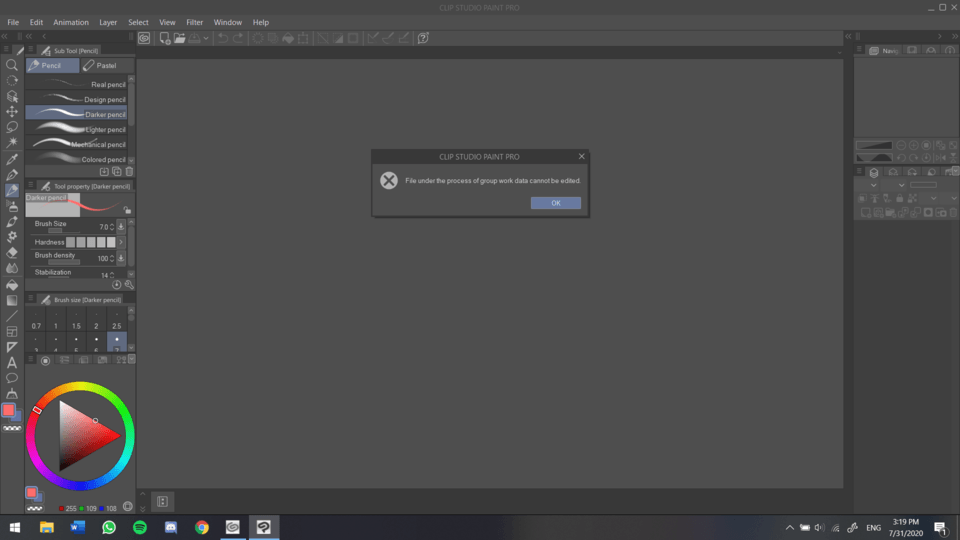Click the Windows Start button
Image resolution: width=960 pixels, height=540 pixels.
(x=15, y=527)
